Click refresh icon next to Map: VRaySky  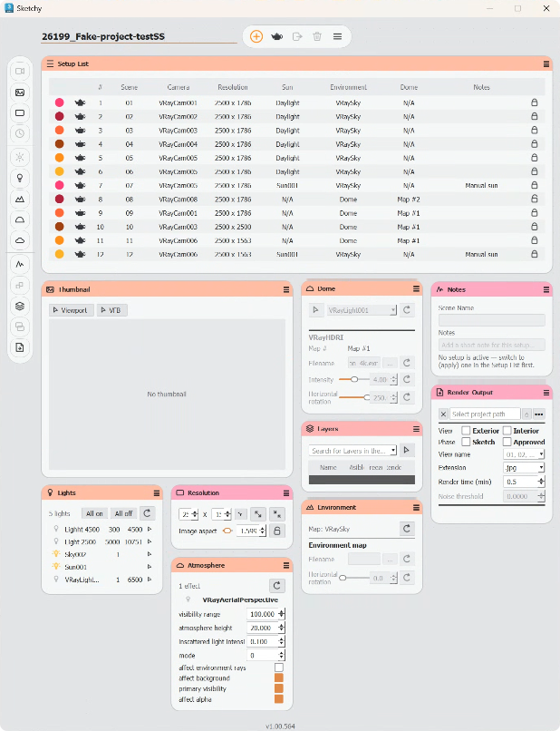407,528
